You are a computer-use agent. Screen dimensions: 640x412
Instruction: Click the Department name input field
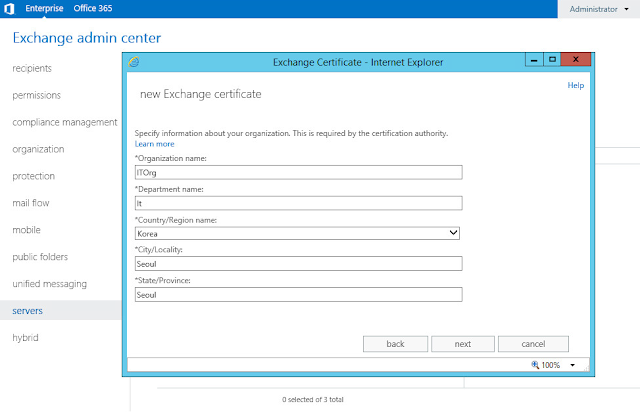point(298,203)
